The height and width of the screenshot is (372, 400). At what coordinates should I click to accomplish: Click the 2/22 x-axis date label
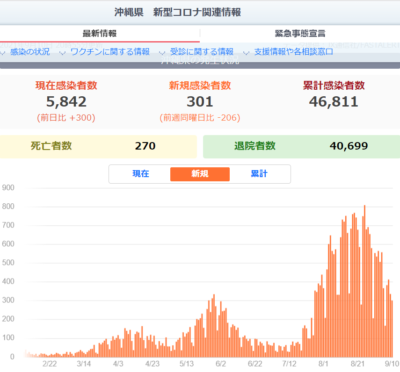(50, 364)
